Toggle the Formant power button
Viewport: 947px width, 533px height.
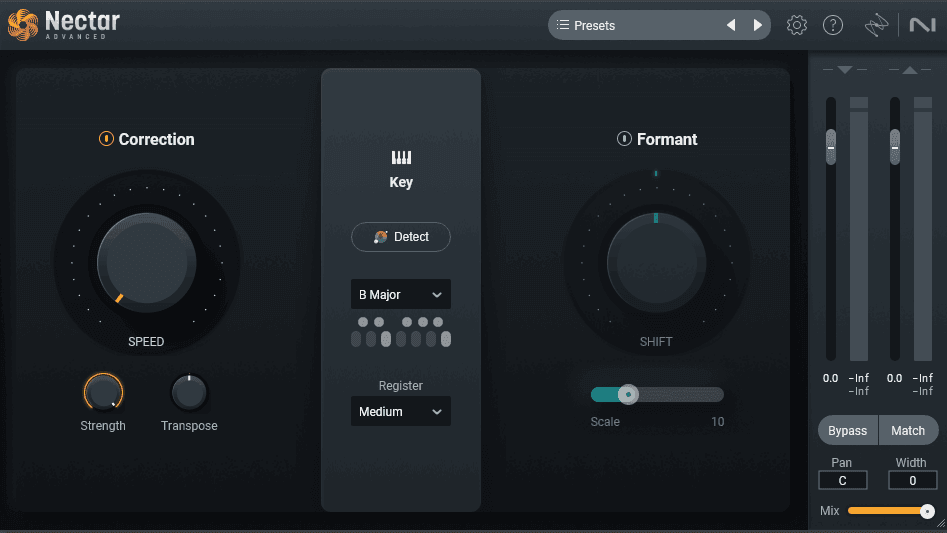(x=624, y=139)
